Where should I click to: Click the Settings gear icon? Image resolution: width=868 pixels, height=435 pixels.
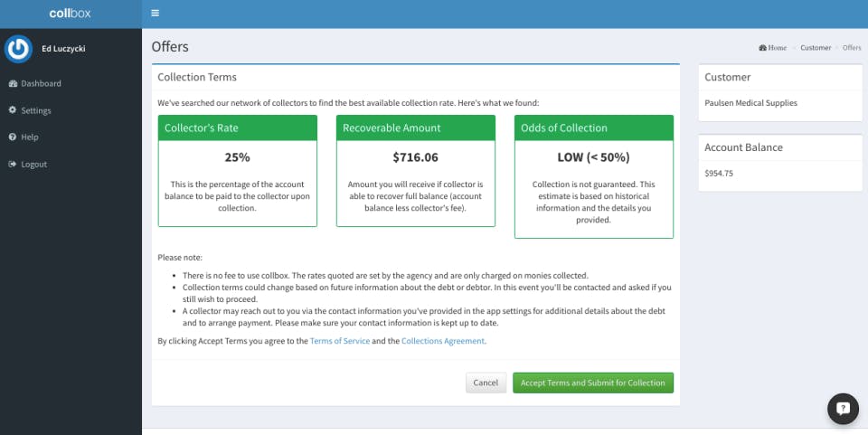click(12, 110)
